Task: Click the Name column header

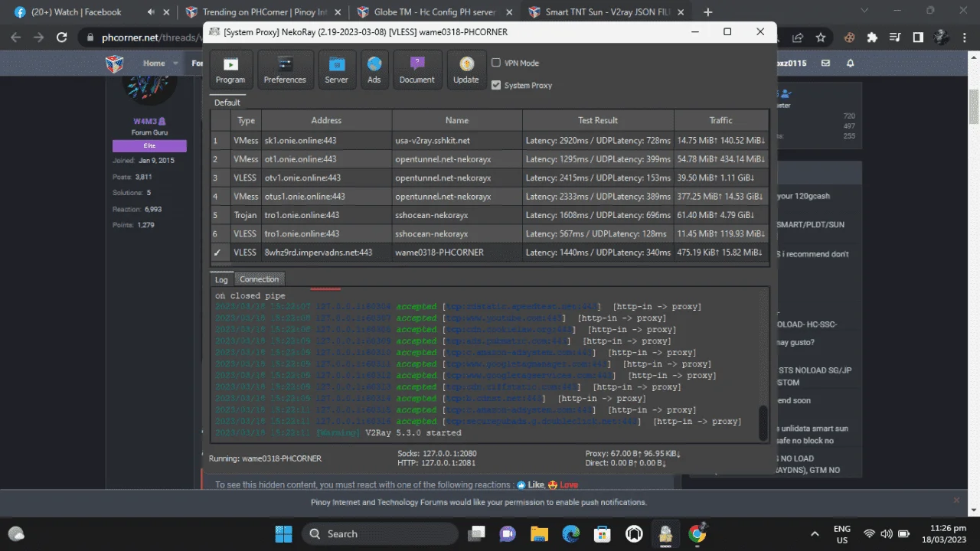Action: coord(457,120)
